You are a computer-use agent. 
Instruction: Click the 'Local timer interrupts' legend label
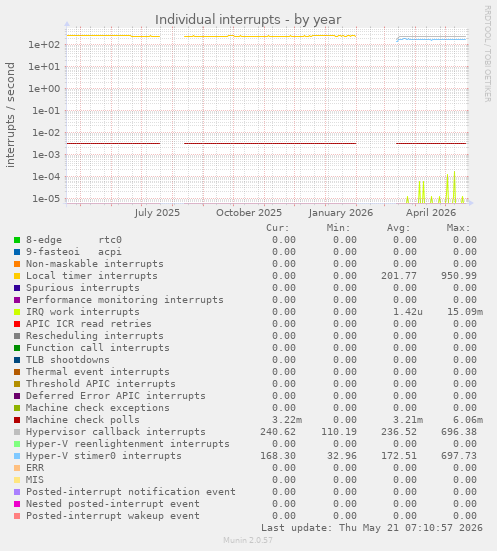92,276
